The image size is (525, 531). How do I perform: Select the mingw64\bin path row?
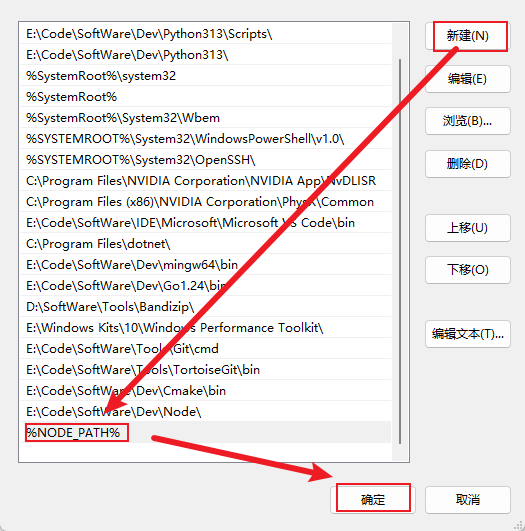pyautogui.click(x=206, y=265)
